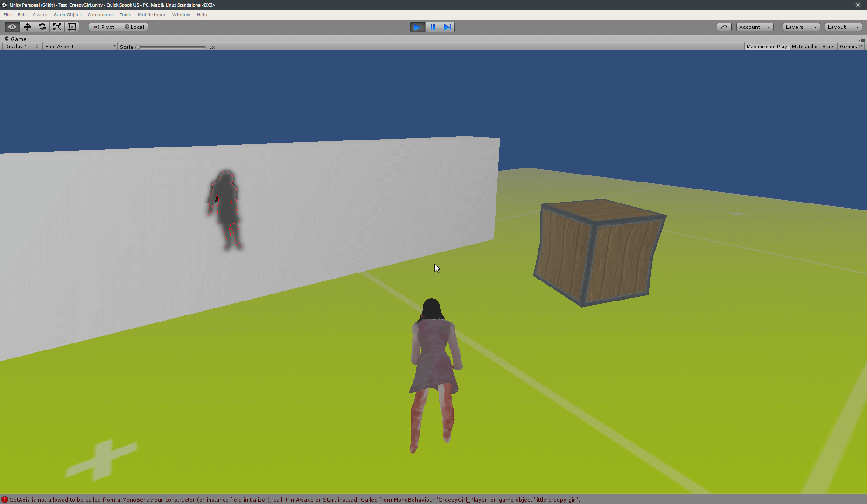Toggle Mute audio
The height and width of the screenshot is (504, 867).
tap(804, 47)
